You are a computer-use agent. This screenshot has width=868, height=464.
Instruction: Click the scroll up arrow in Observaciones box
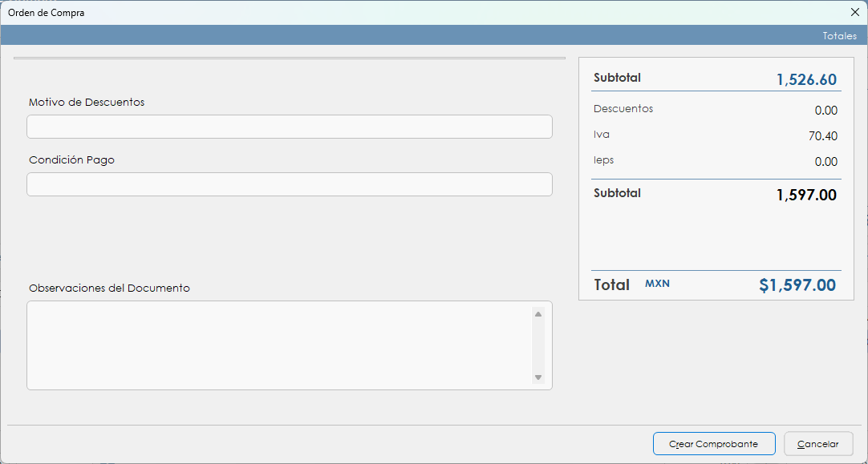(x=538, y=314)
